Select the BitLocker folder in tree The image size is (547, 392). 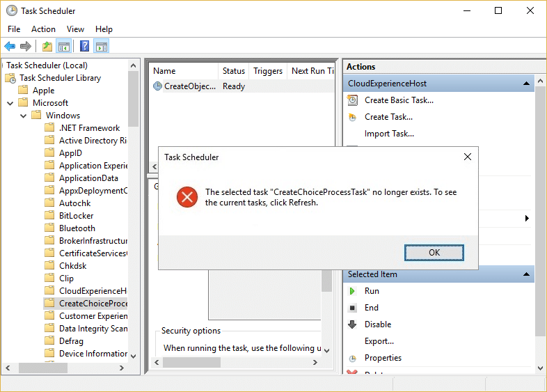tap(76, 216)
